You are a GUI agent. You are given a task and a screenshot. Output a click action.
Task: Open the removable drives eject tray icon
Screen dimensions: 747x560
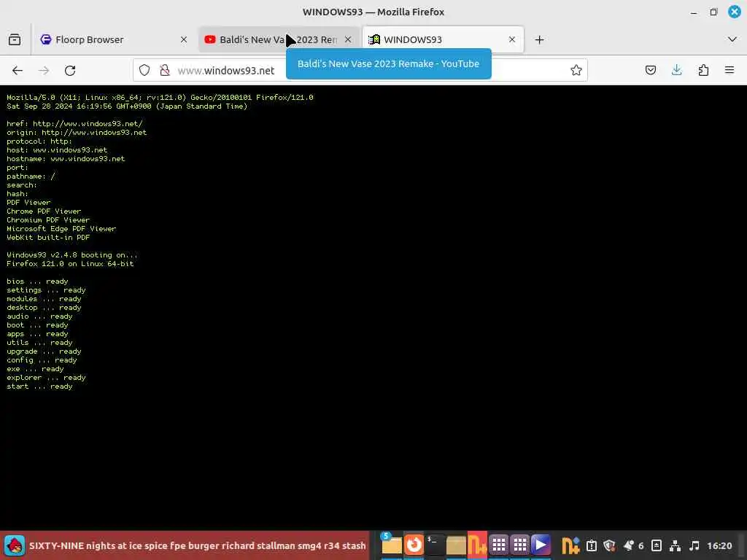657,545
